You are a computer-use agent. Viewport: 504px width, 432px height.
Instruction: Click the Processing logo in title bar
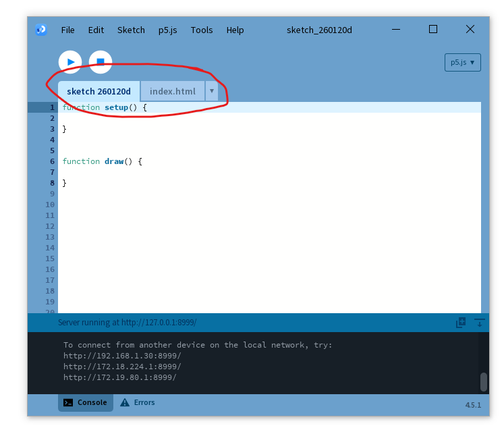41,30
